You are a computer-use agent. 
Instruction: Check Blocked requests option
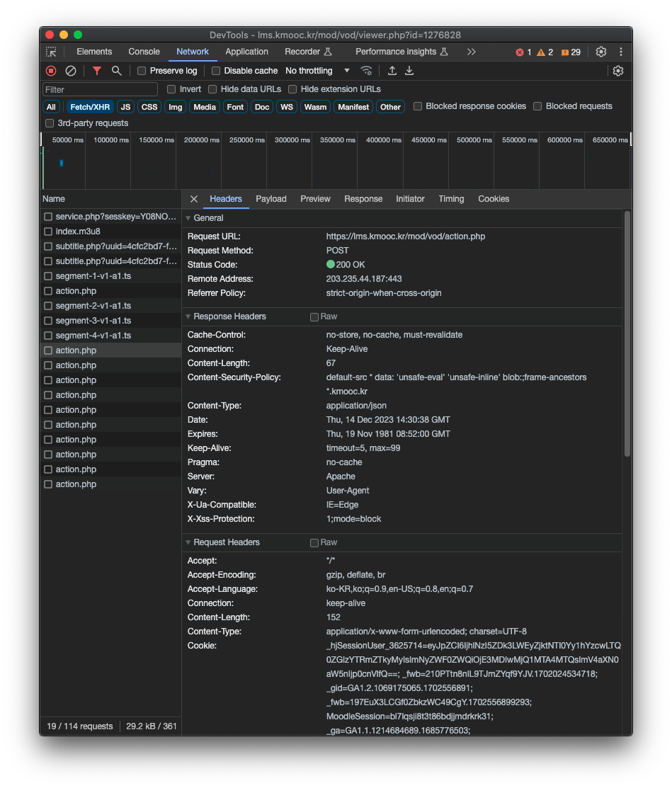(537, 106)
